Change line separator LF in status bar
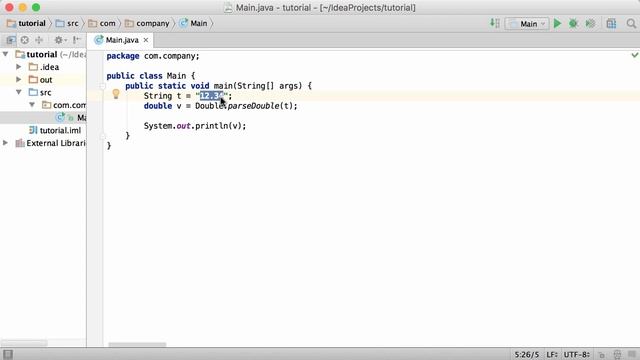The width and height of the screenshot is (640, 360). [552, 354]
